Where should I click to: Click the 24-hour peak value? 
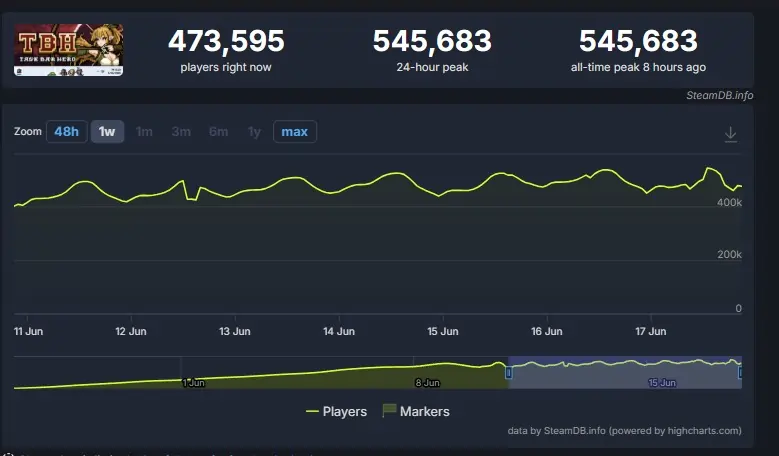click(x=432, y=41)
